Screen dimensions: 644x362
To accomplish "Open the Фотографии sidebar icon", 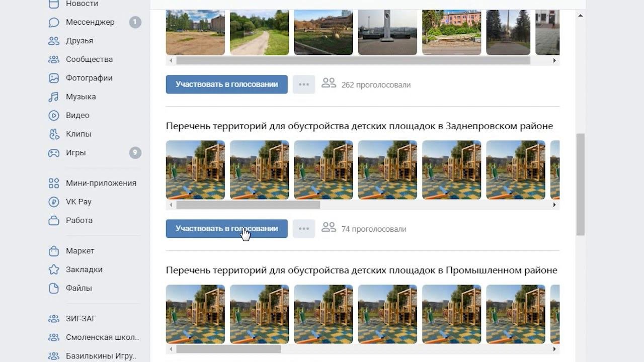I will (54, 78).
